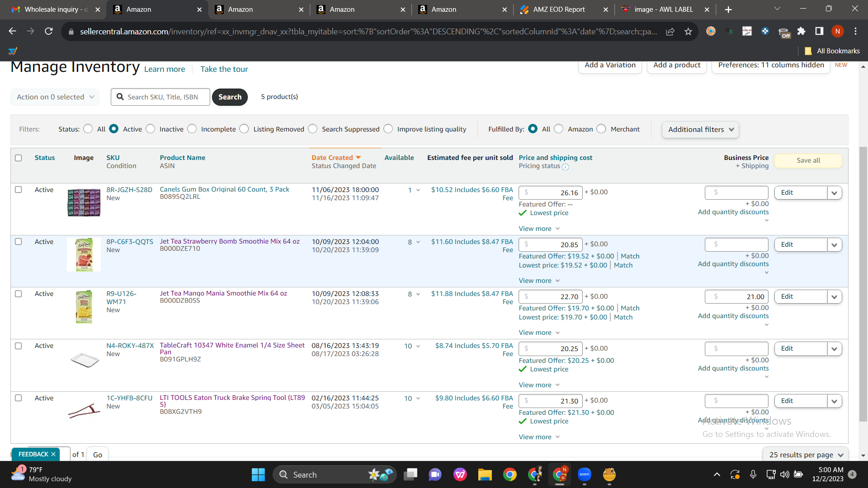Click the microphone tray icon
The width and height of the screenshot is (868, 488).
point(753,474)
